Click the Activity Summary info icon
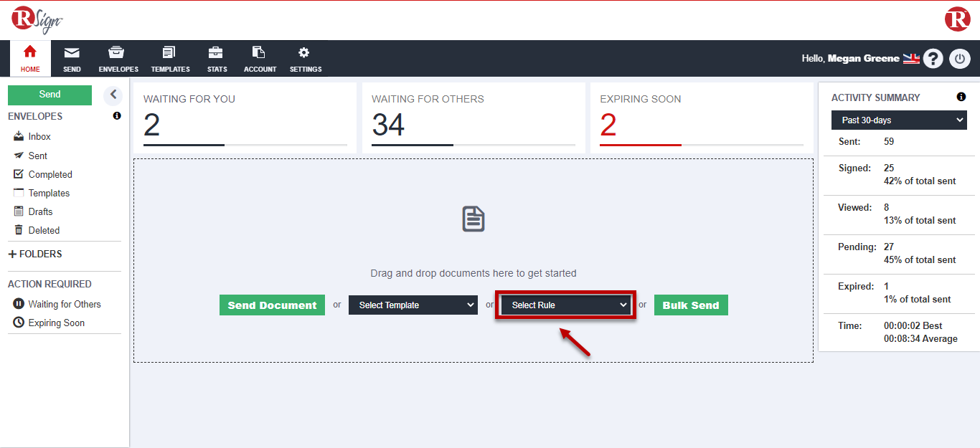The width and height of the screenshot is (980, 448). (x=961, y=97)
